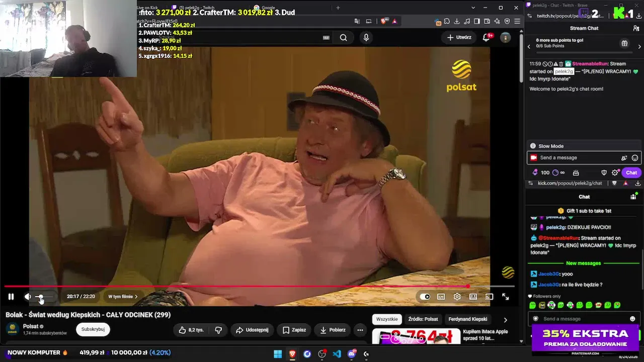The height and width of the screenshot is (362, 644).
Task: Toggle the Brave sidebar panel
Action: point(477,21)
